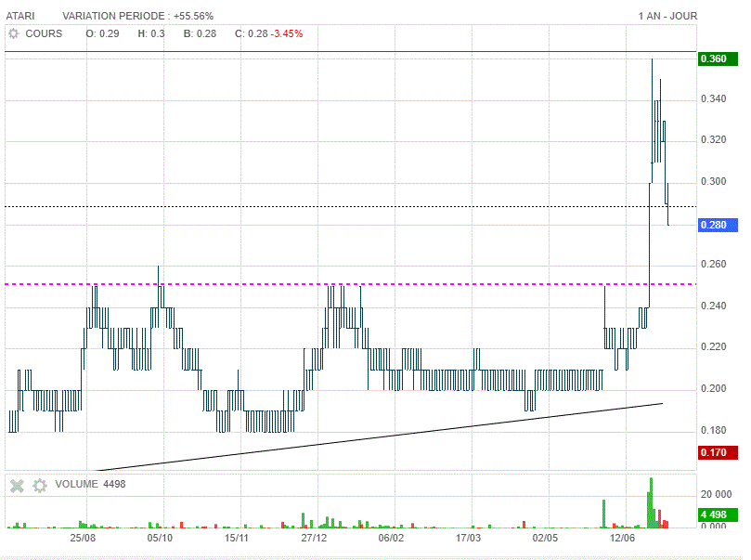This screenshot has height=560, width=751.
Task: Click the 0.260 price axis label
Action: 713,265
